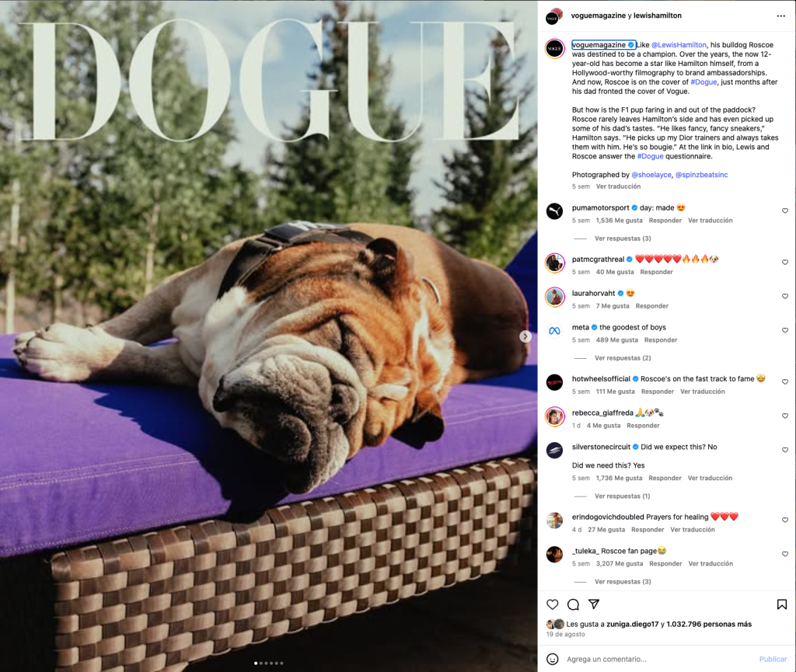Expand pumamotorsport replies (3)
This screenshot has width=796, height=672.
tap(623, 239)
